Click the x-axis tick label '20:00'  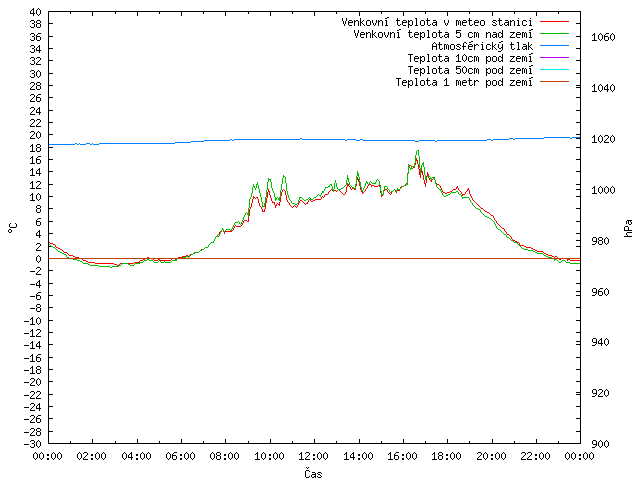pyautogui.click(x=491, y=456)
